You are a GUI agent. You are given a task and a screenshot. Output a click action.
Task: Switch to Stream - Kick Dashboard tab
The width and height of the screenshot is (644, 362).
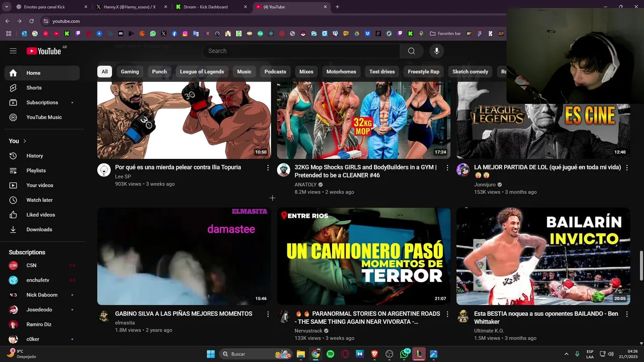(x=210, y=7)
